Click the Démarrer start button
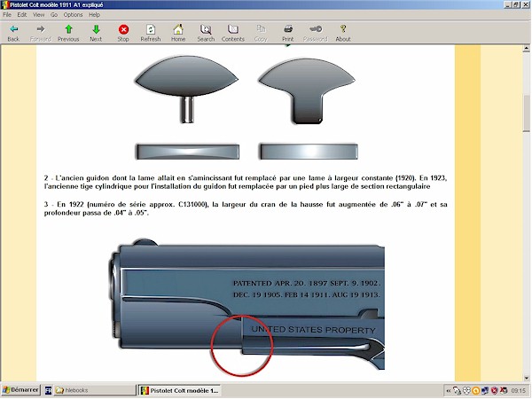The width and height of the screenshot is (532, 399). tap(20, 390)
